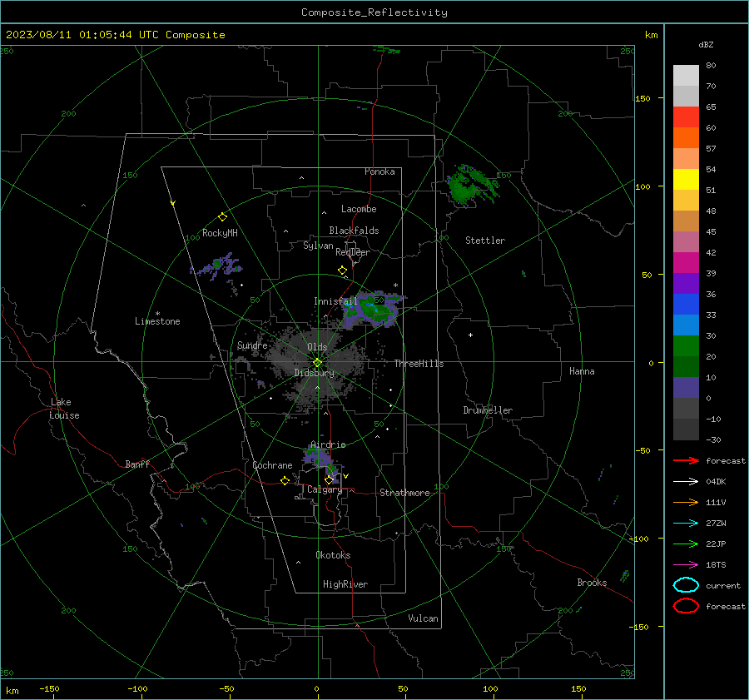
Task: Click the Sylvan label
Action: click(318, 246)
